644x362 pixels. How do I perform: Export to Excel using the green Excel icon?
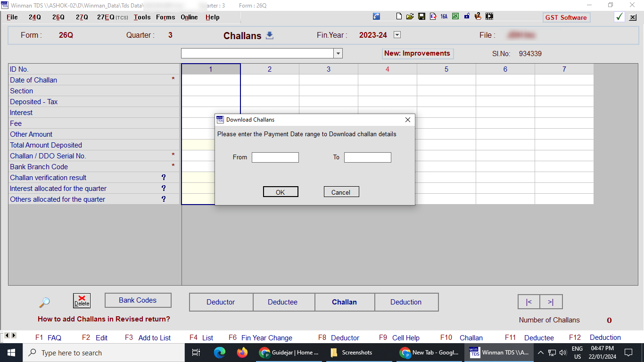tap(455, 16)
